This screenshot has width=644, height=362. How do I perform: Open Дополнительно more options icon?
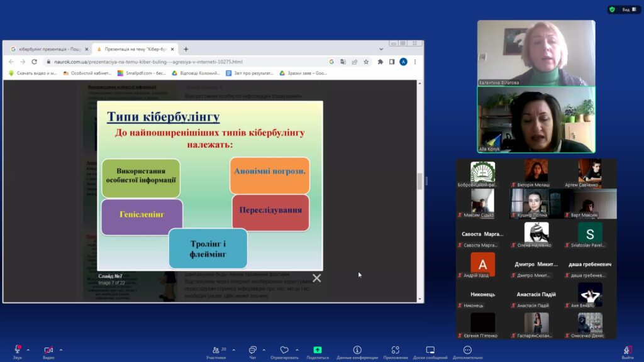(x=467, y=352)
